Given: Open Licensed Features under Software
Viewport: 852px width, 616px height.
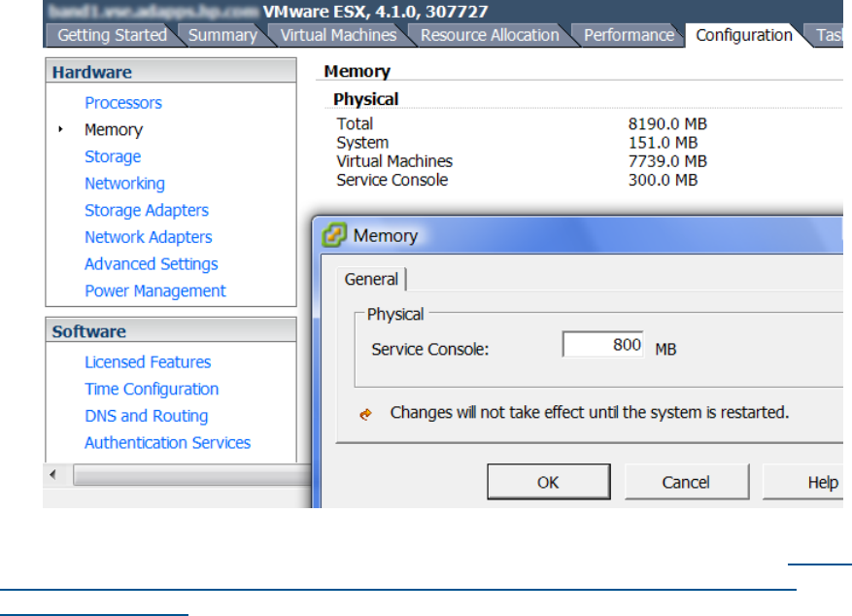Looking at the screenshot, I should coord(148,362).
